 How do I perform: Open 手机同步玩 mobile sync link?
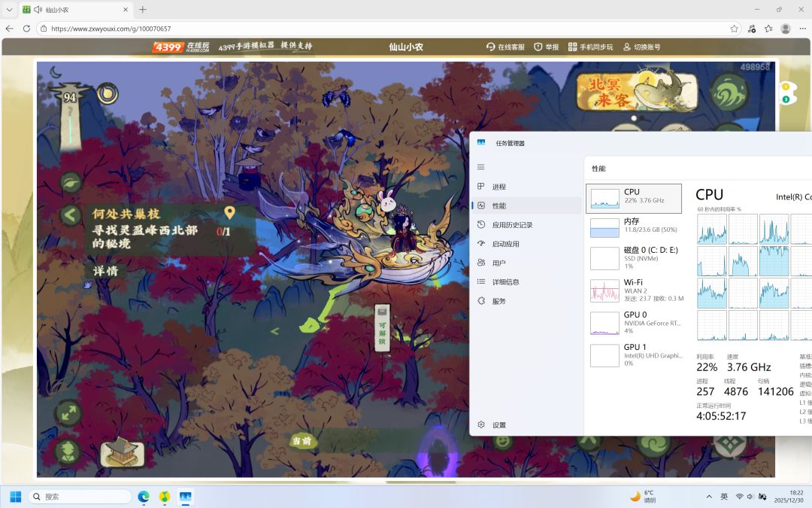pos(590,47)
